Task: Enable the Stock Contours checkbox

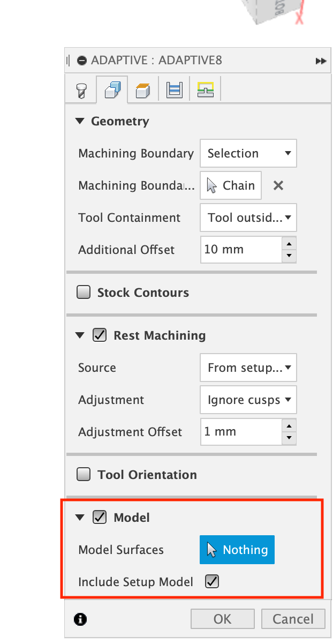Action: point(84,293)
